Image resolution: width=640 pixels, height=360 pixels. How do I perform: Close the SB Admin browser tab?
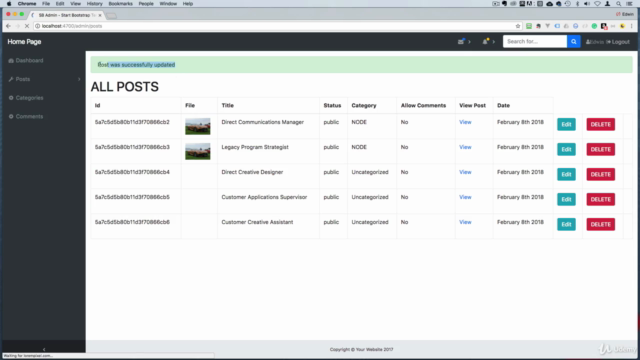tap(100, 15)
